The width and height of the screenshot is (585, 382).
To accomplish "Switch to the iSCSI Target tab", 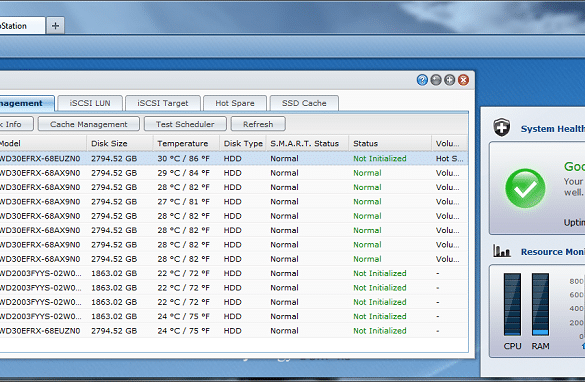I will coord(163,103).
